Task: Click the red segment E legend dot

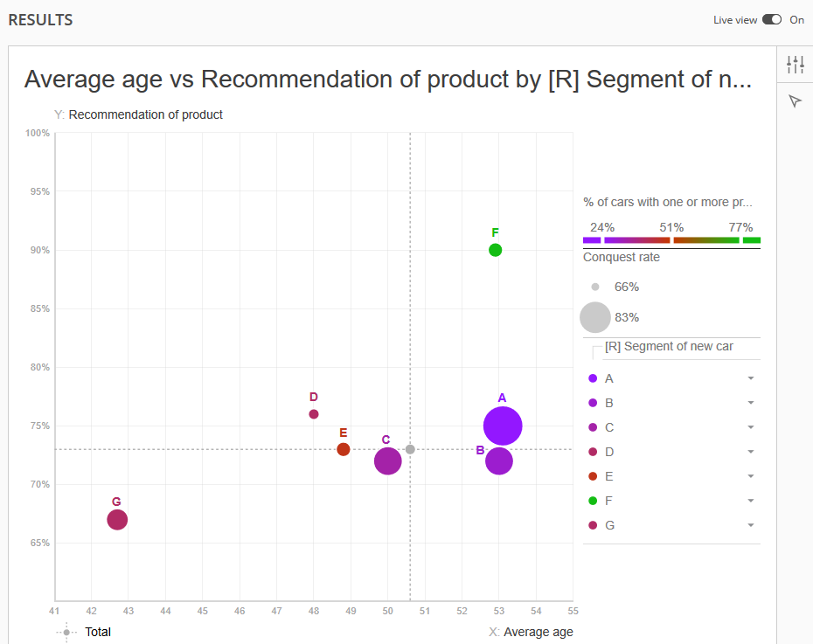Action: click(x=593, y=476)
